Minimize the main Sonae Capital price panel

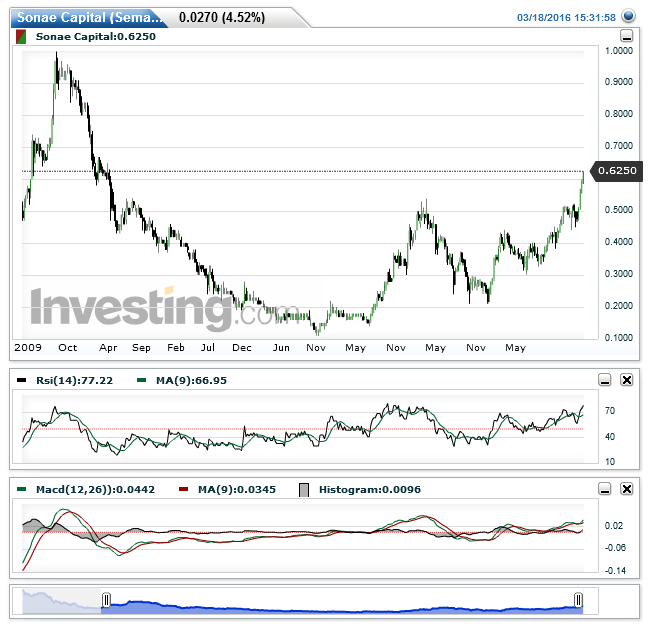[x=627, y=36]
